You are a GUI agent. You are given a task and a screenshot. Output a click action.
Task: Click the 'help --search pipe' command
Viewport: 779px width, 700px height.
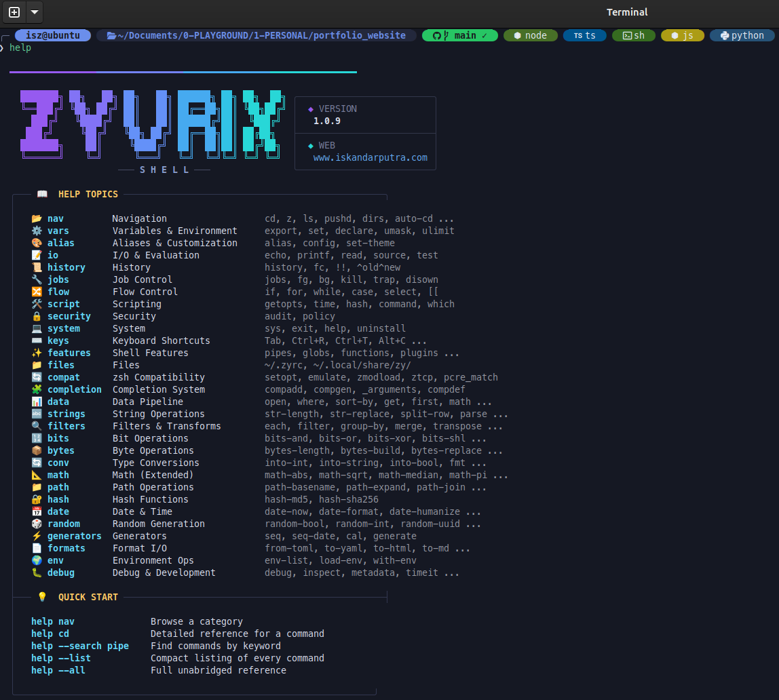coord(80,646)
